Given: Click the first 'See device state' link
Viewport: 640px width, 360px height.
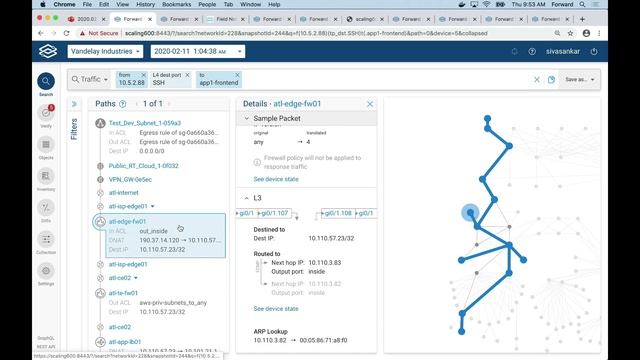Looking at the screenshot, I should coord(276,179).
